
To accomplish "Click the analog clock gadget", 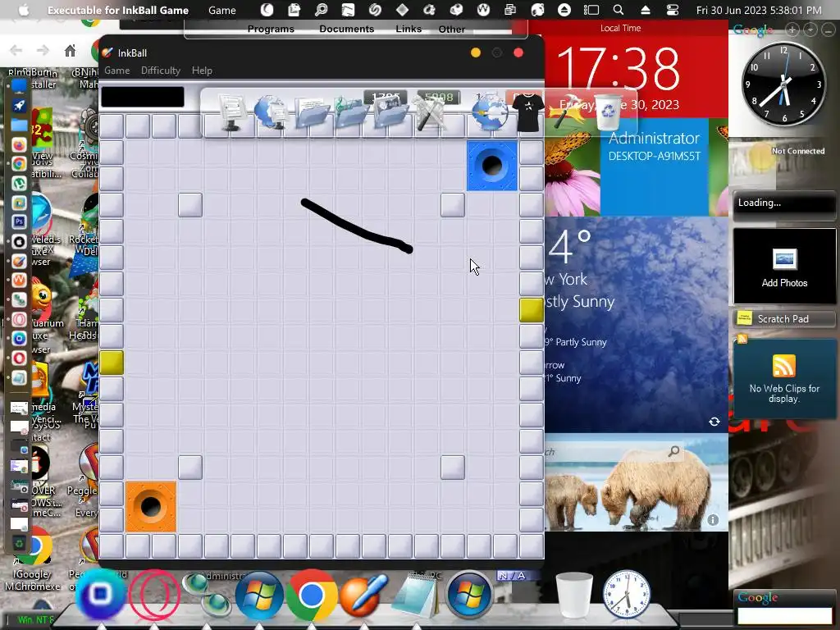I will click(x=783, y=84).
